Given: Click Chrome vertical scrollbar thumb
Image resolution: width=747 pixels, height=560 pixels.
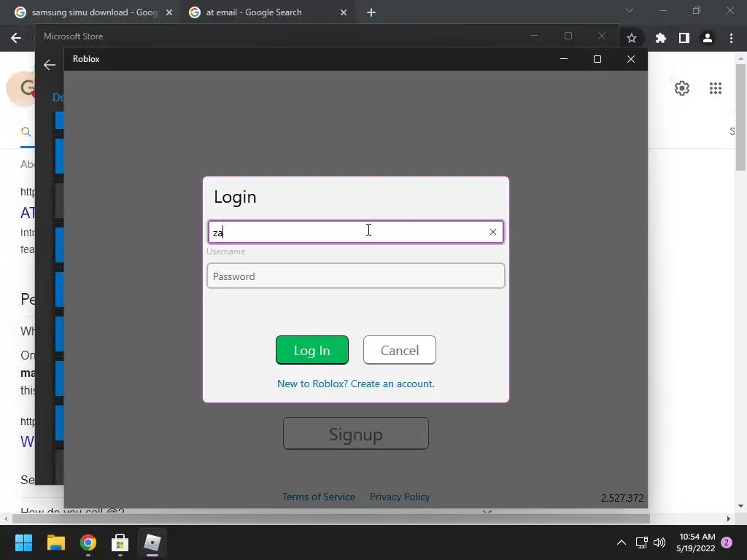Looking at the screenshot, I should point(740,117).
